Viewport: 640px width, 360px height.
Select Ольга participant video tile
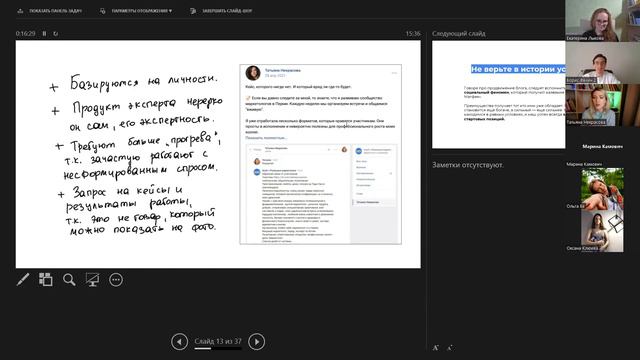tap(602, 189)
